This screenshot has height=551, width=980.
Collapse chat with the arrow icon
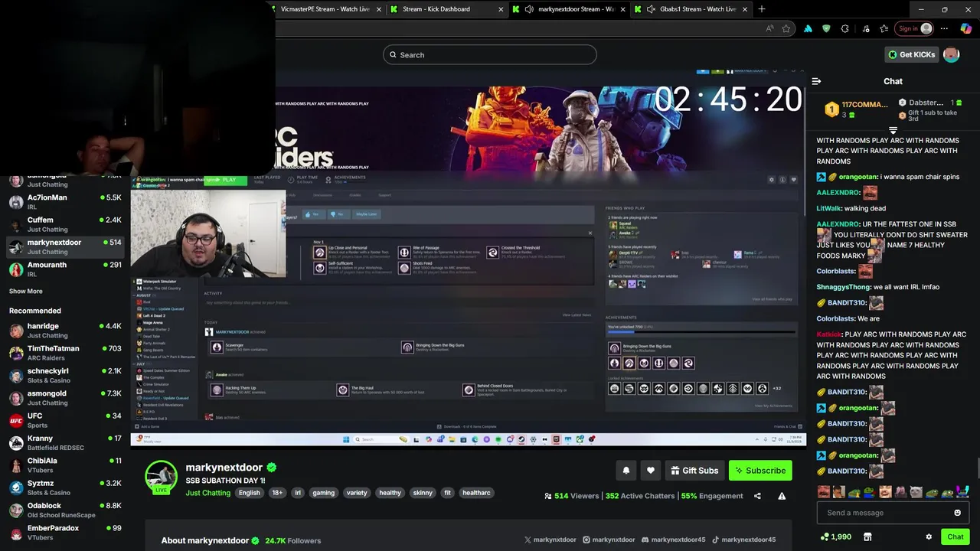click(x=816, y=81)
